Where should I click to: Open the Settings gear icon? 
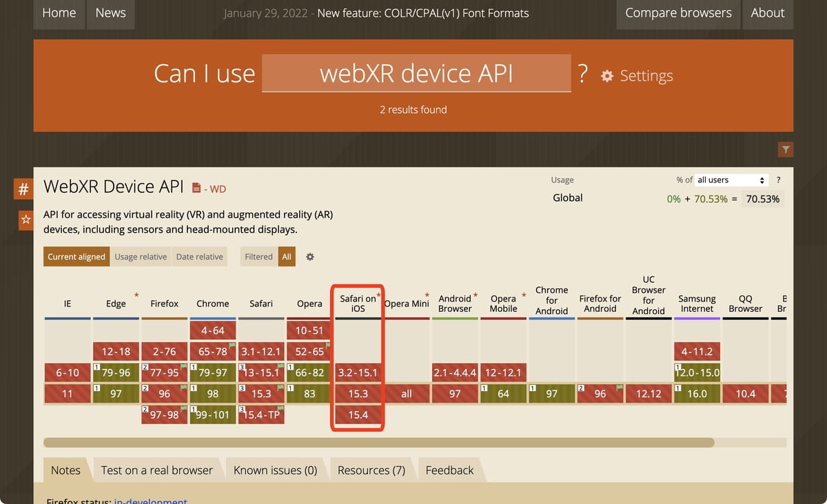coord(607,76)
